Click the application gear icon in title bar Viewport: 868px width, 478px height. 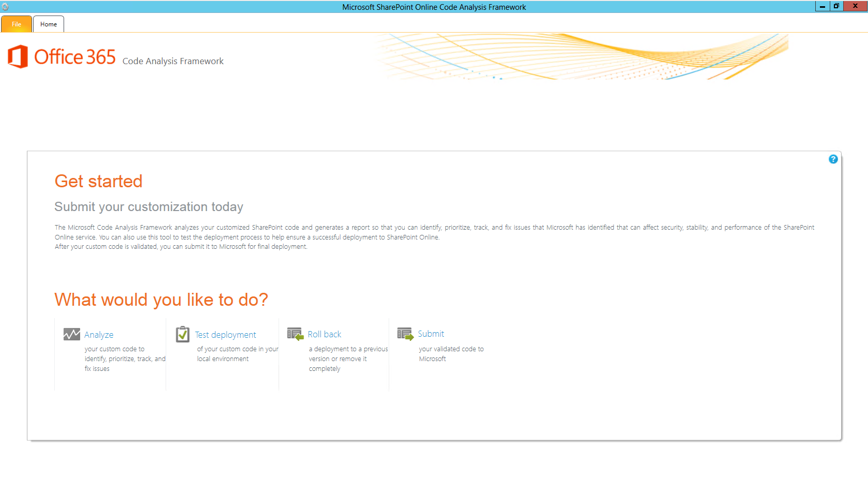(5, 7)
